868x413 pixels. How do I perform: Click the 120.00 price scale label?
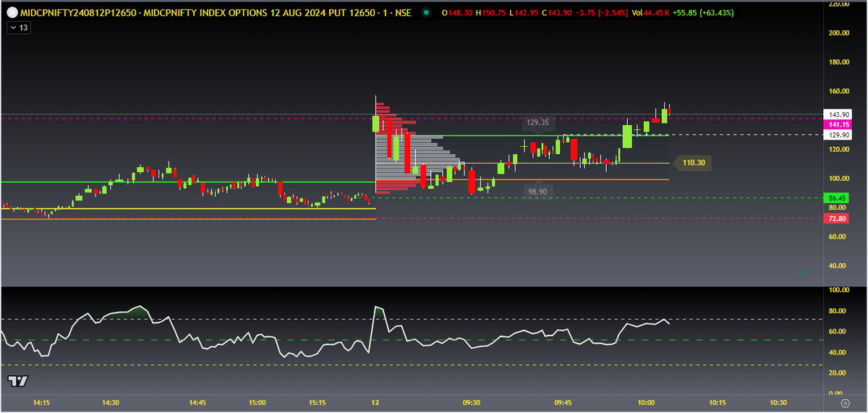tap(839, 150)
